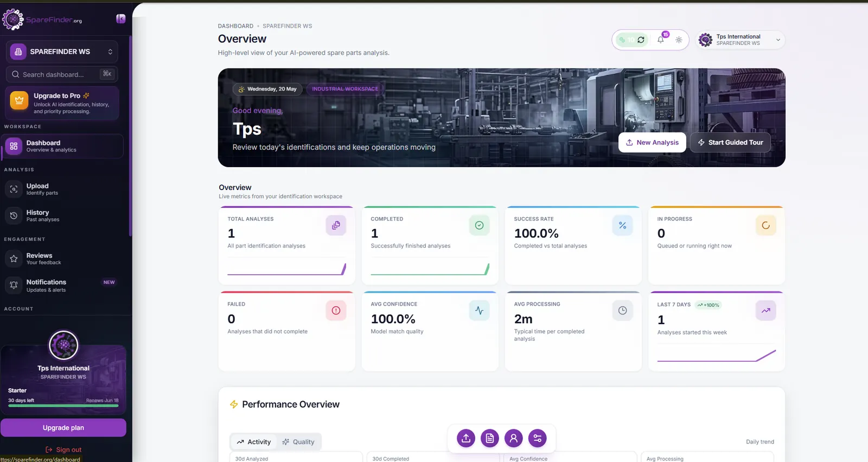This screenshot has width=868, height=462.
Task: Open History of past analyses
Action: [x=63, y=216]
